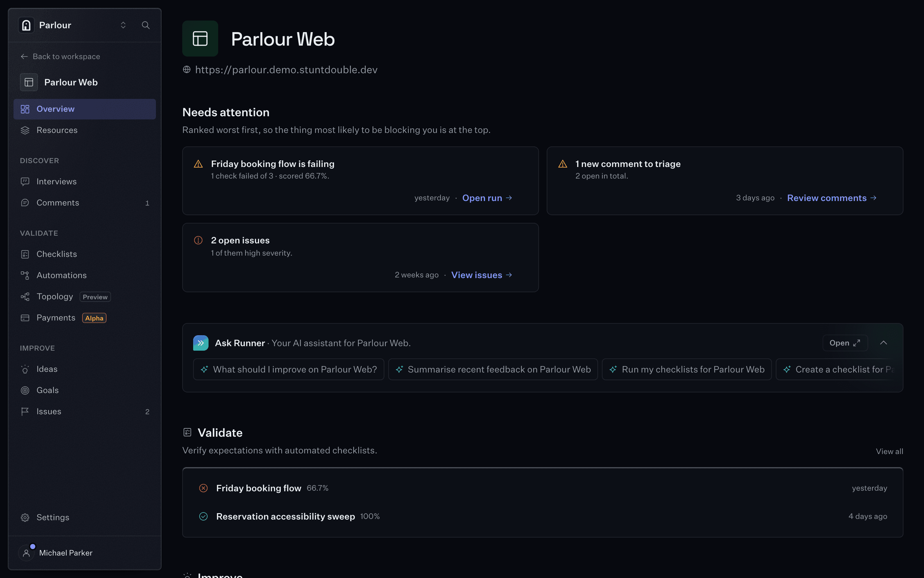Click the Overview grid icon
This screenshot has width=924, height=578.
(x=25, y=109)
